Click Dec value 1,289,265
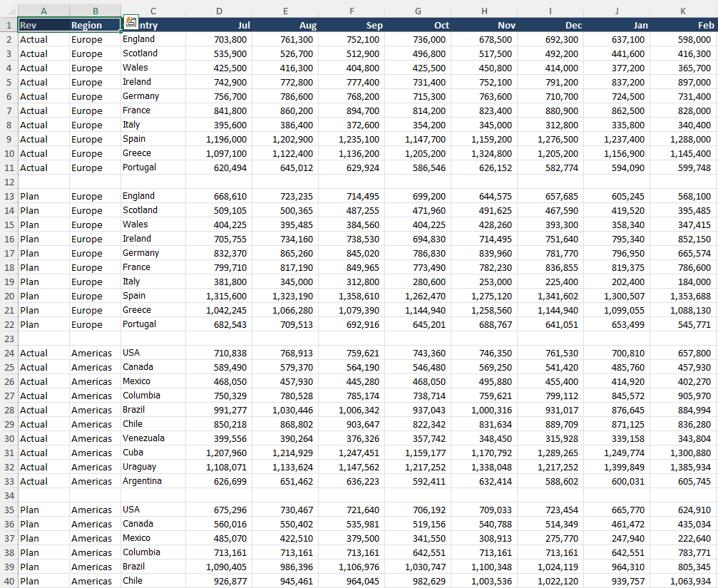Viewport: 718px width, 588px height. click(550, 453)
